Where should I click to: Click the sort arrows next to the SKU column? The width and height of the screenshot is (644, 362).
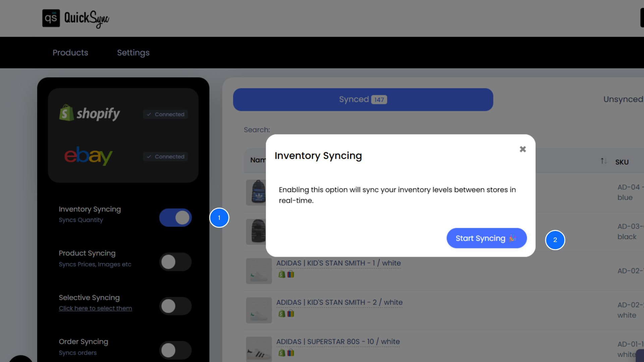pos(603,161)
